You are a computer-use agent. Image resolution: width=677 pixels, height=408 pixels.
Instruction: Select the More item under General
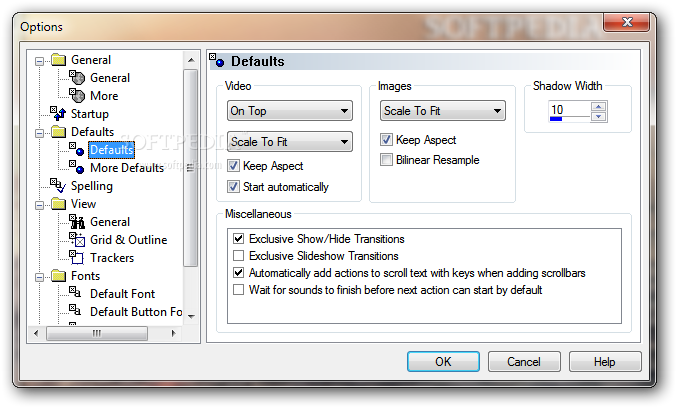[104, 96]
